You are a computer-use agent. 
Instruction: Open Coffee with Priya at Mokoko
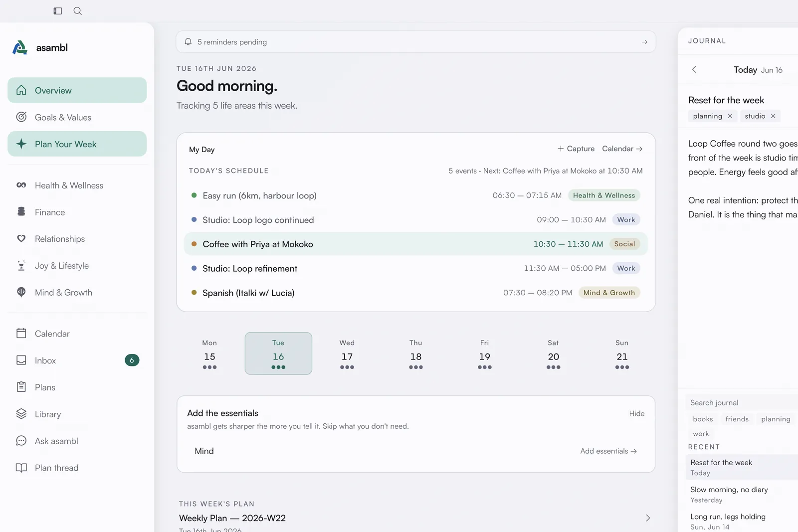coord(416,244)
